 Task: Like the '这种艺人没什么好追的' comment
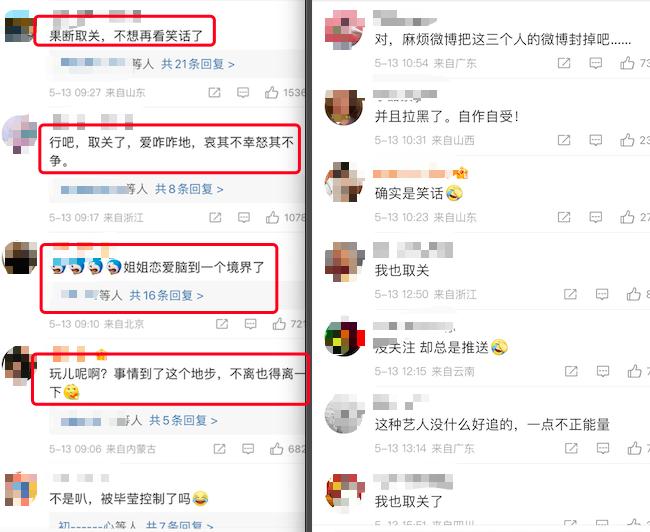pos(634,448)
